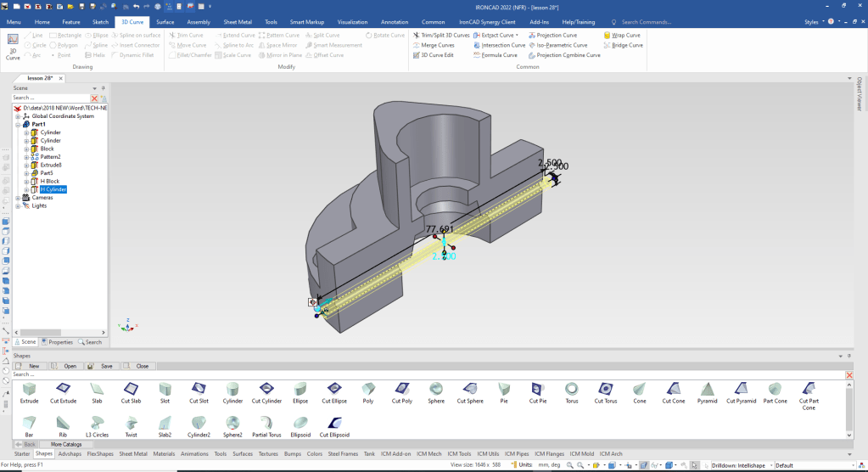Open the Extract Curve dropdown
The image size is (868, 472).
tap(518, 36)
